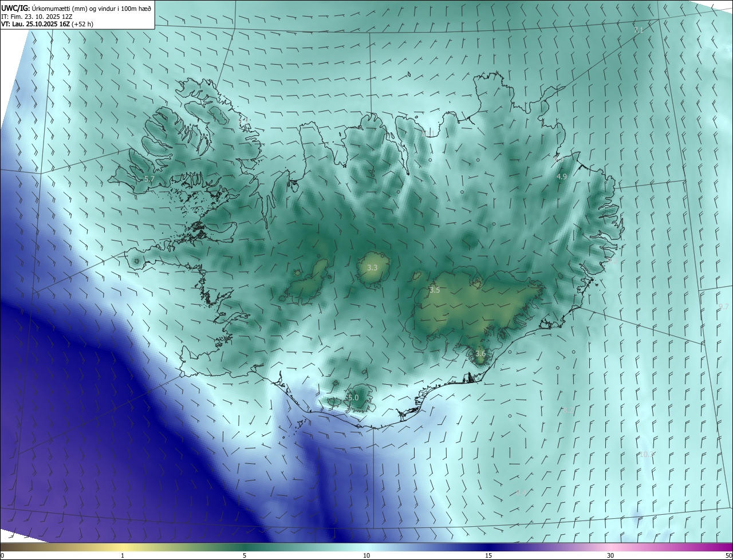
Task: Click the '0' tick on color scale
Action: coord(2,555)
